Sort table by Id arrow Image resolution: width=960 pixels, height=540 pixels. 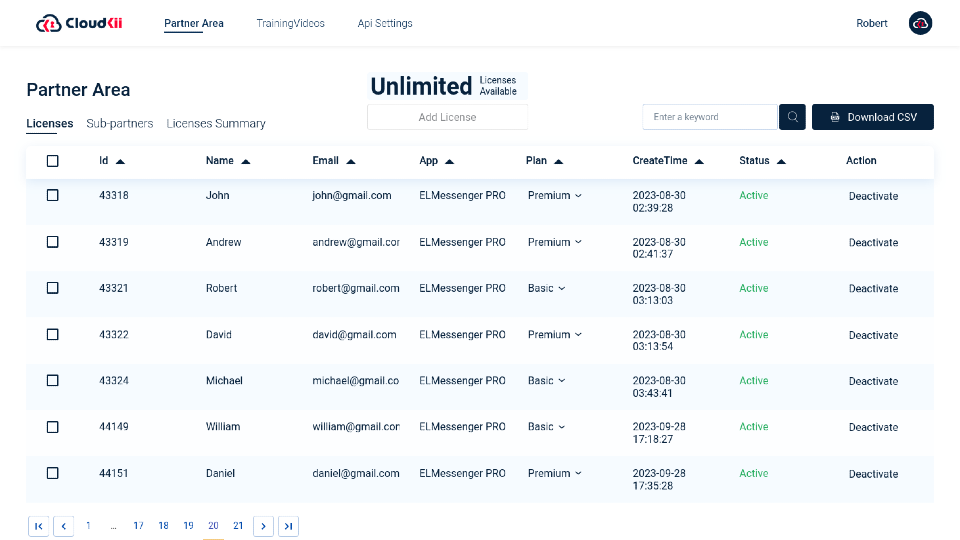pos(121,162)
